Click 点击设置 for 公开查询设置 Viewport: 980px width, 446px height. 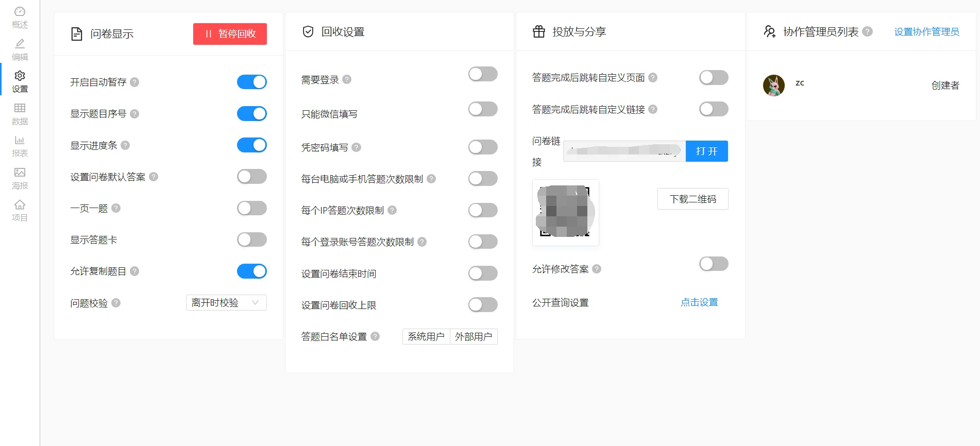pos(699,302)
